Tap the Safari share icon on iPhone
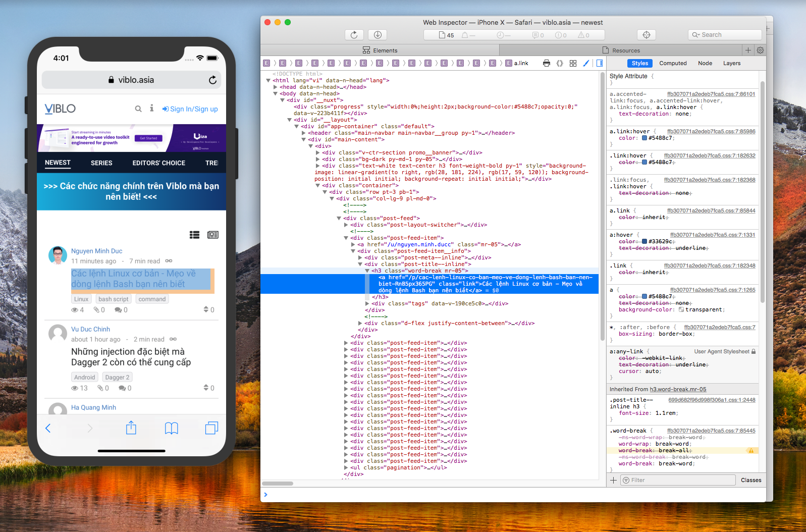The width and height of the screenshot is (806, 532). click(x=131, y=428)
